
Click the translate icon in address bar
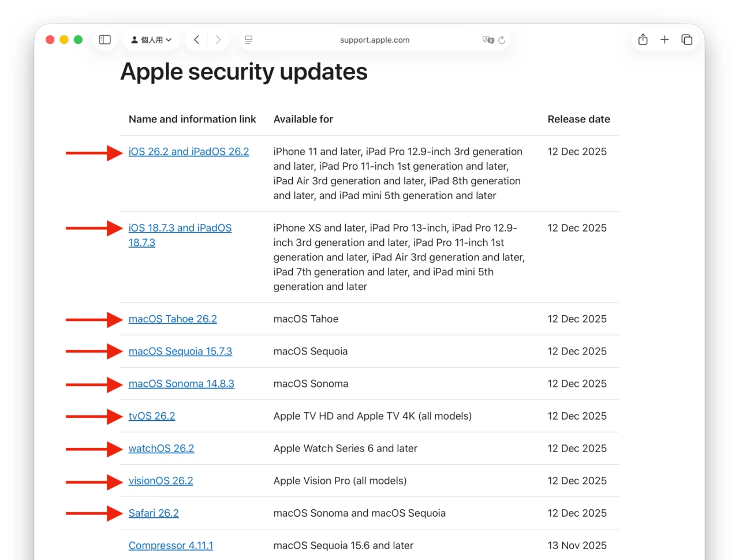pos(488,40)
